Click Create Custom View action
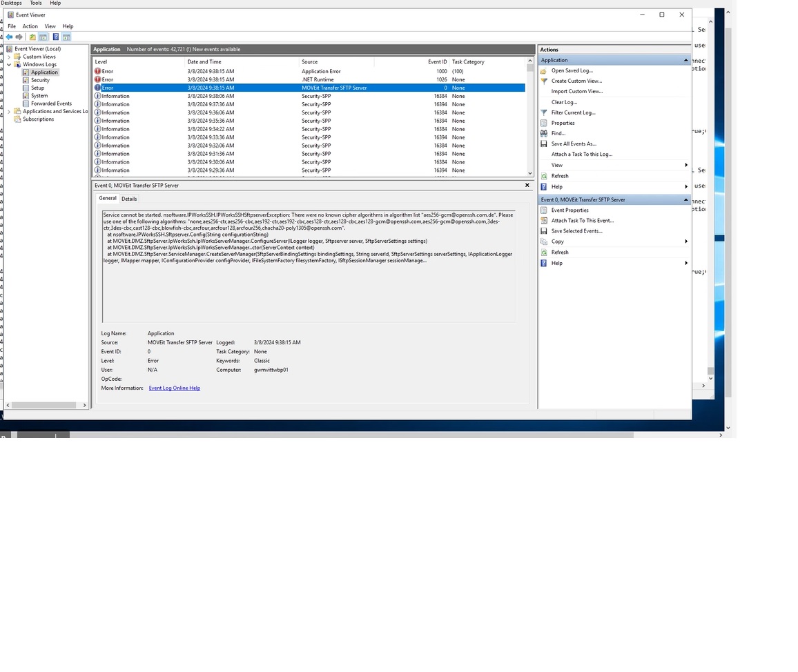 click(x=576, y=81)
